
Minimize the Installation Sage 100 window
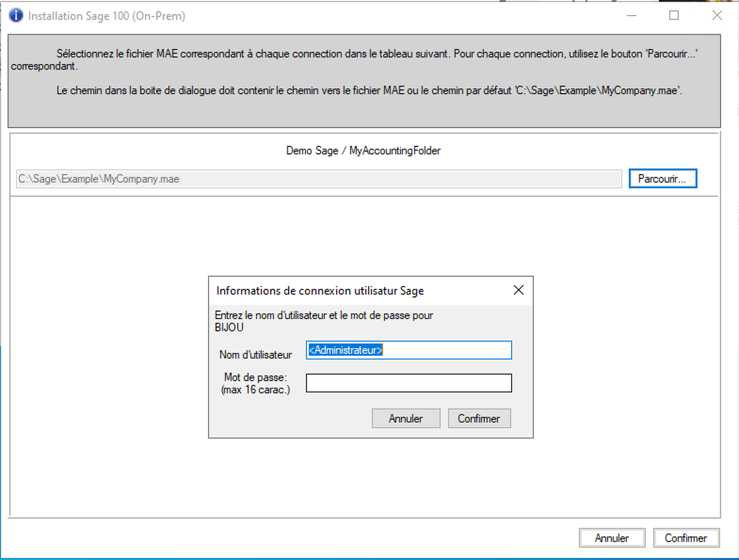tap(632, 16)
